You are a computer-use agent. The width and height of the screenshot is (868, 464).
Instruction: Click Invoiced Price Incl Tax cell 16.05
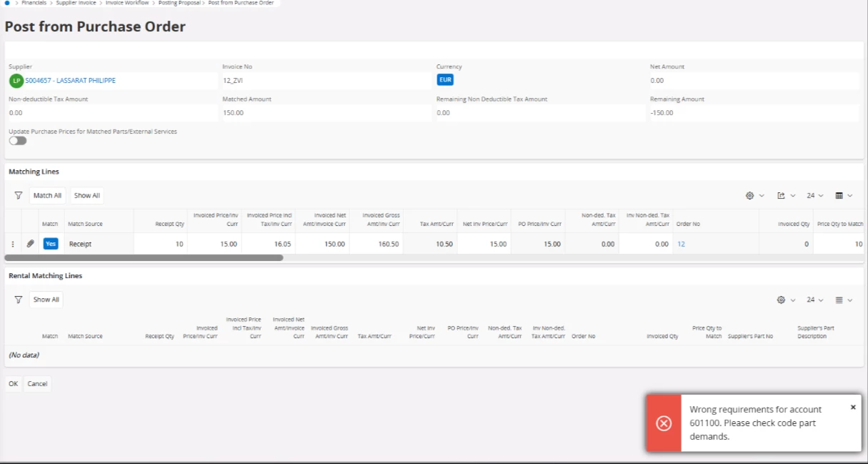coord(269,244)
